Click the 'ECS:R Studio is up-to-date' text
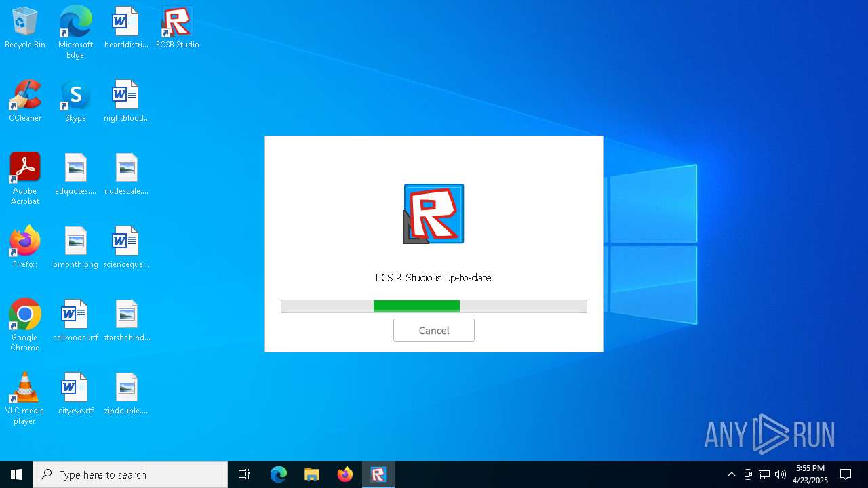Screen dimensions: 868x488 pyautogui.click(x=433, y=277)
